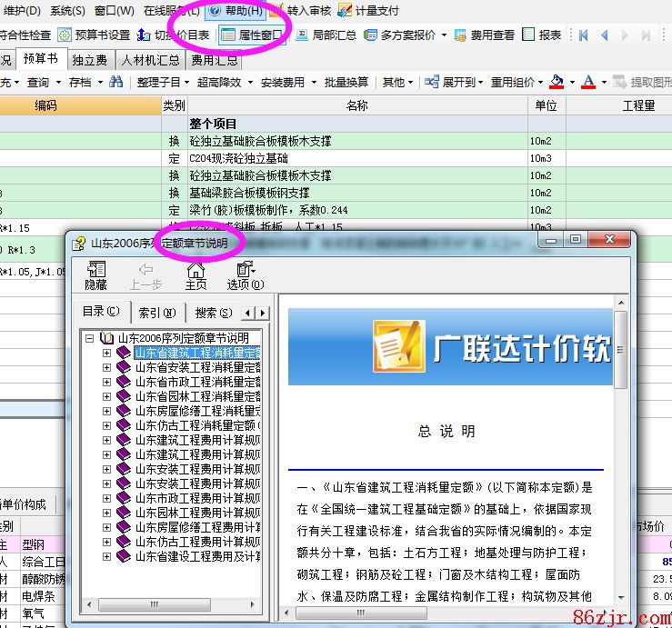This screenshot has width=672, height=628.
Task: Click the 计量支付 toolbar icon
Action: (x=345, y=11)
